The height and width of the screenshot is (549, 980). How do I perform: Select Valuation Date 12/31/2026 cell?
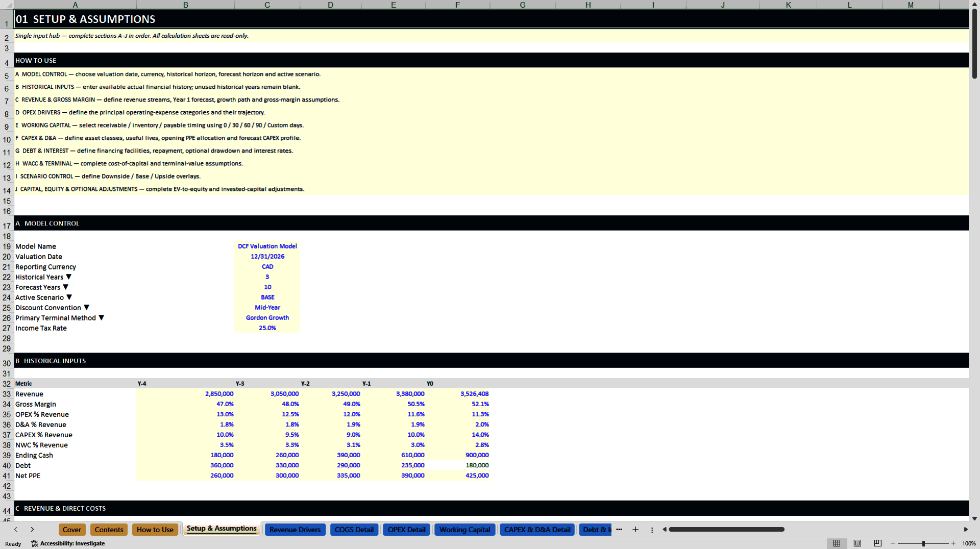pos(267,256)
